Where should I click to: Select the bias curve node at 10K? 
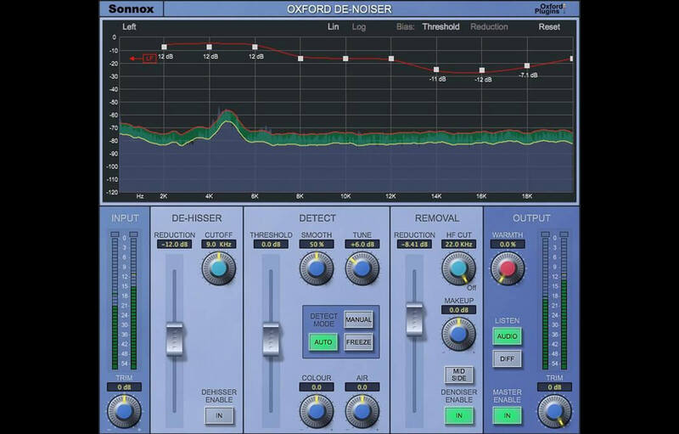tap(346, 58)
